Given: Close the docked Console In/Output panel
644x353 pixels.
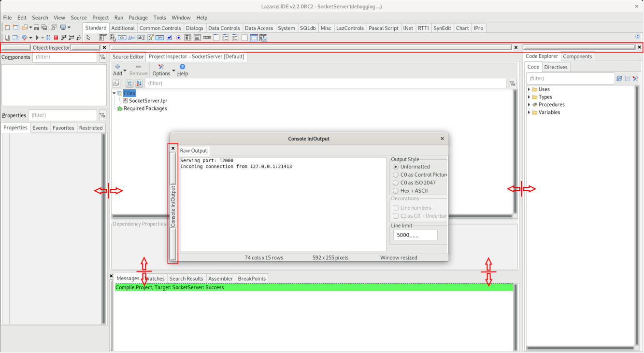Looking at the screenshot, I should coord(173,149).
